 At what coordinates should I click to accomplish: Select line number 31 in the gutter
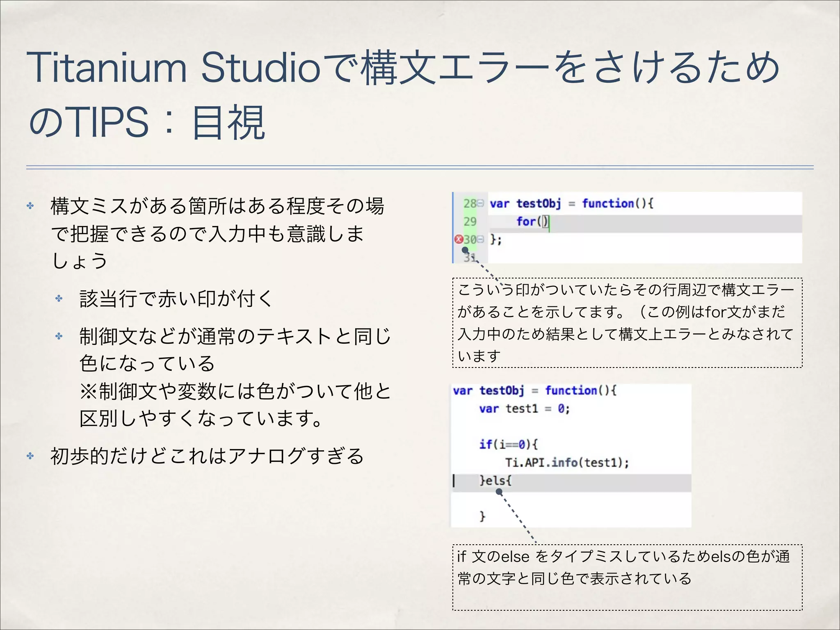pyautogui.click(x=470, y=258)
